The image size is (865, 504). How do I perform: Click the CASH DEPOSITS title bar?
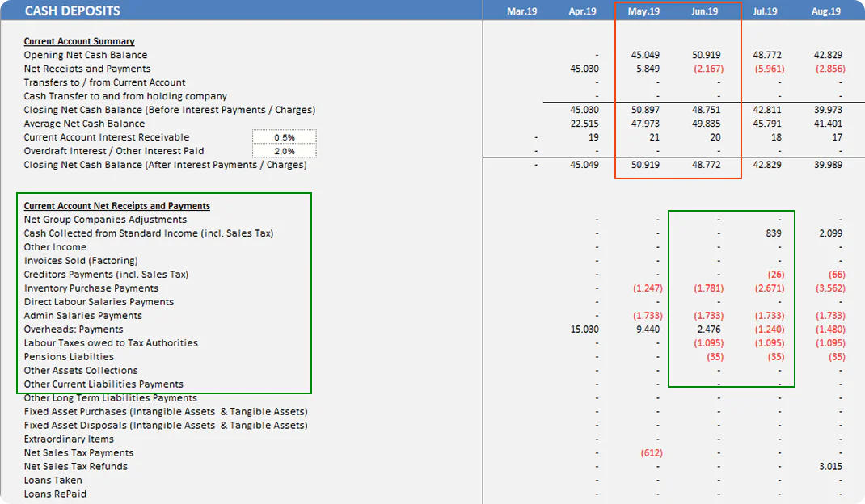[x=73, y=10]
